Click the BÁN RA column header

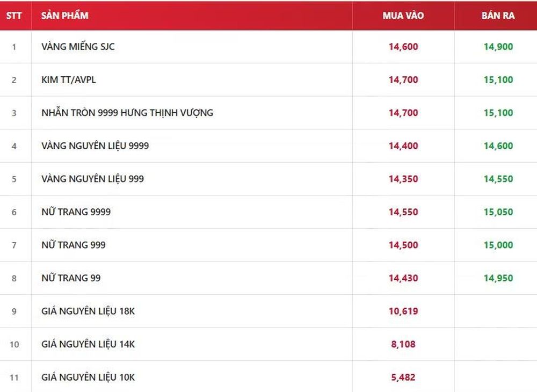pyautogui.click(x=498, y=16)
